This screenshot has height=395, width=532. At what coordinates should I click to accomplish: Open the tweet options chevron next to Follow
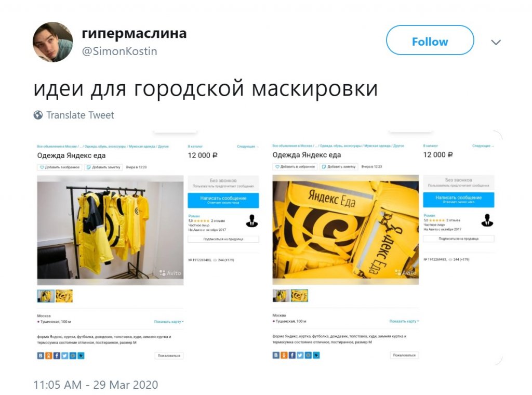[x=496, y=42]
